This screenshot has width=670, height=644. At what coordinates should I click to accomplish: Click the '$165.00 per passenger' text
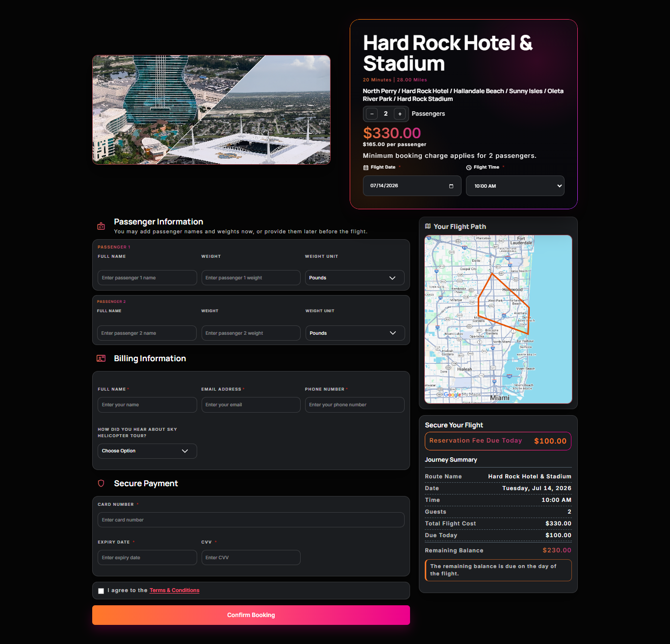tap(394, 145)
